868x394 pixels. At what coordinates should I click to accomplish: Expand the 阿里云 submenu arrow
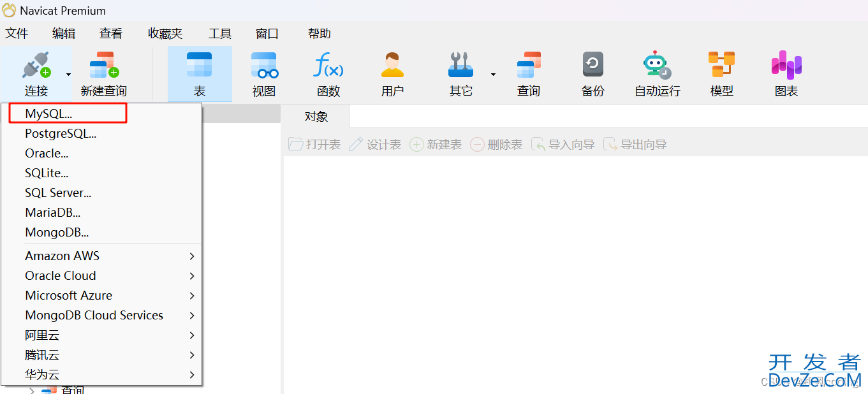[x=192, y=335]
